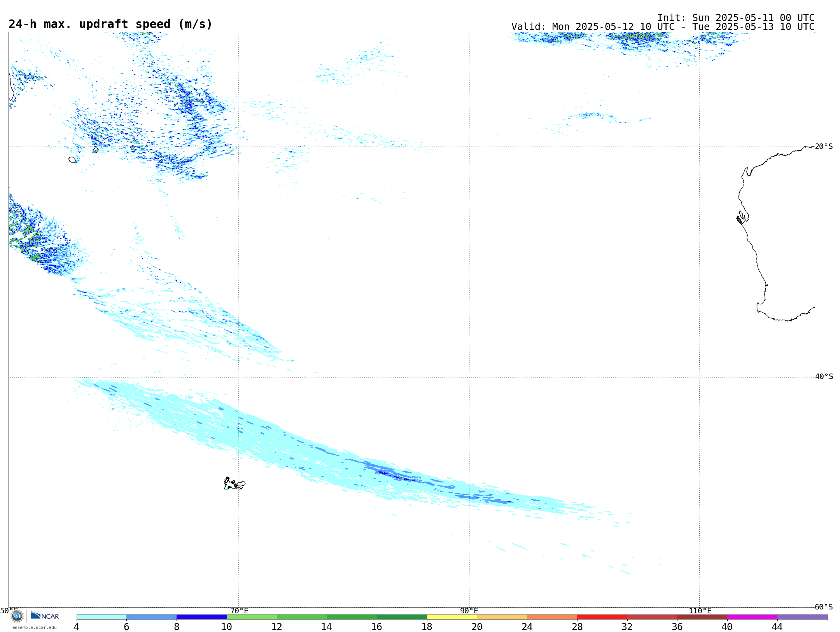
Task: Click the 40°S latitude label
Action: (x=824, y=377)
